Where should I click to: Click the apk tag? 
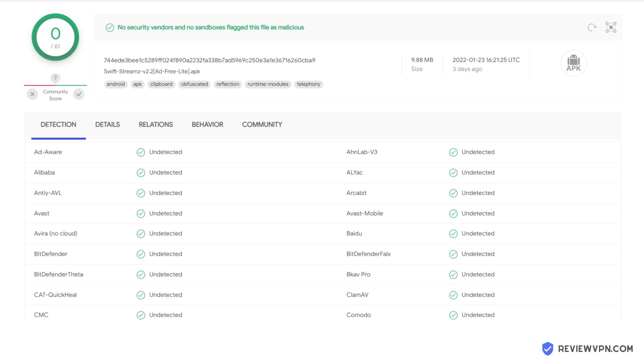tap(138, 84)
